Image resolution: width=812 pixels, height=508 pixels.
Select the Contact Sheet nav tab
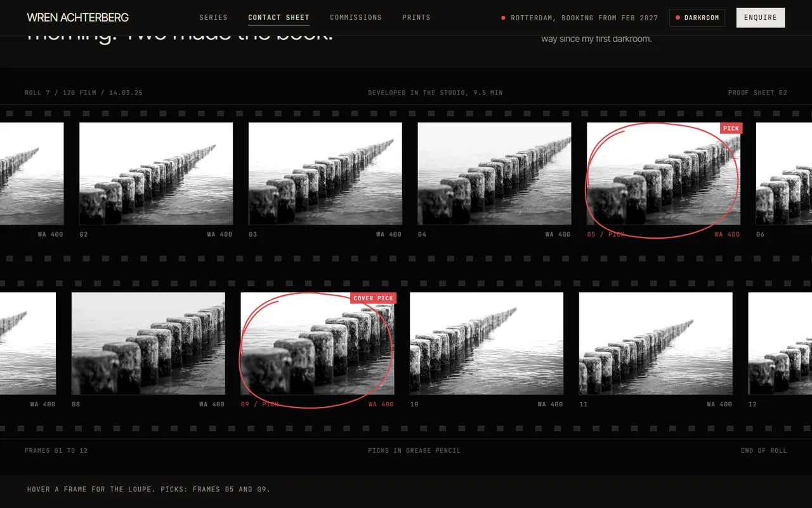(x=278, y=17)
